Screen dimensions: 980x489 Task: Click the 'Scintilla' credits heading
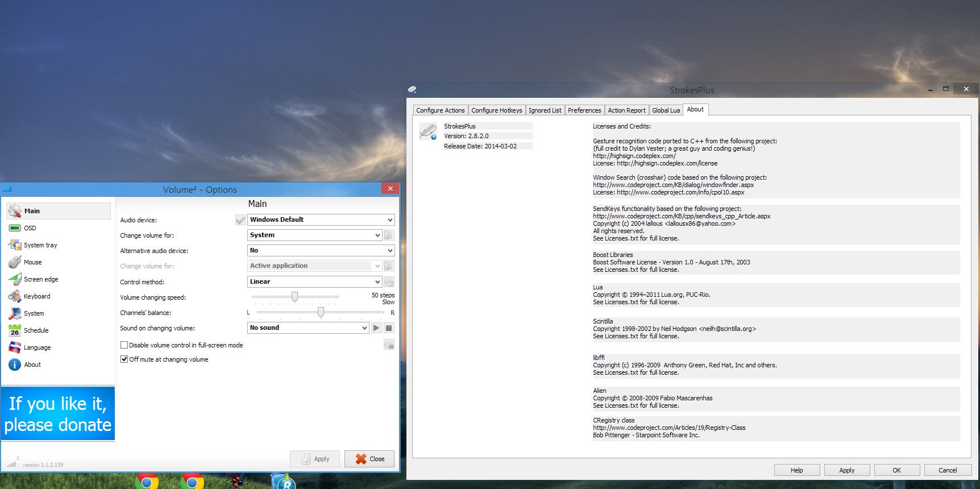(603, 321)
